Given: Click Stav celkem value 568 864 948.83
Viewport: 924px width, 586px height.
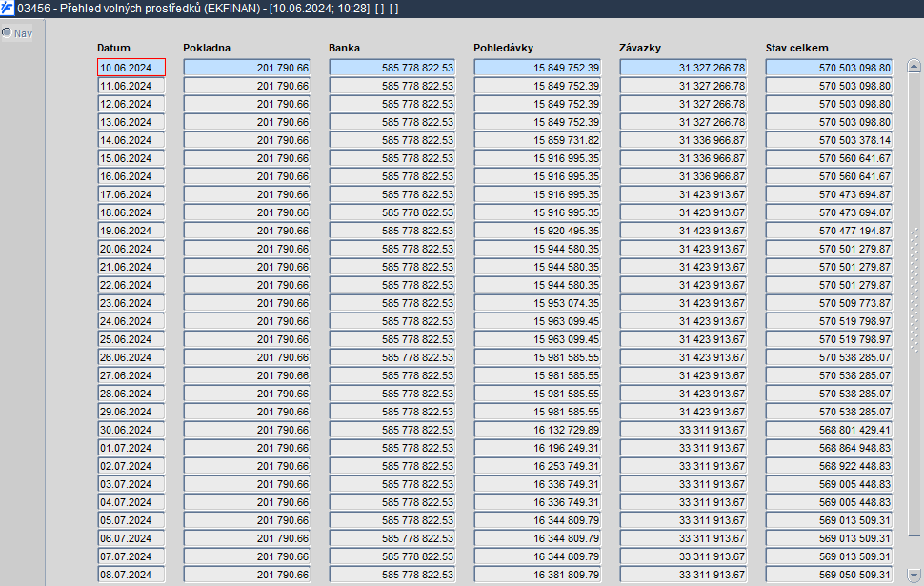Looking at the screenshot, I should 829,448.
